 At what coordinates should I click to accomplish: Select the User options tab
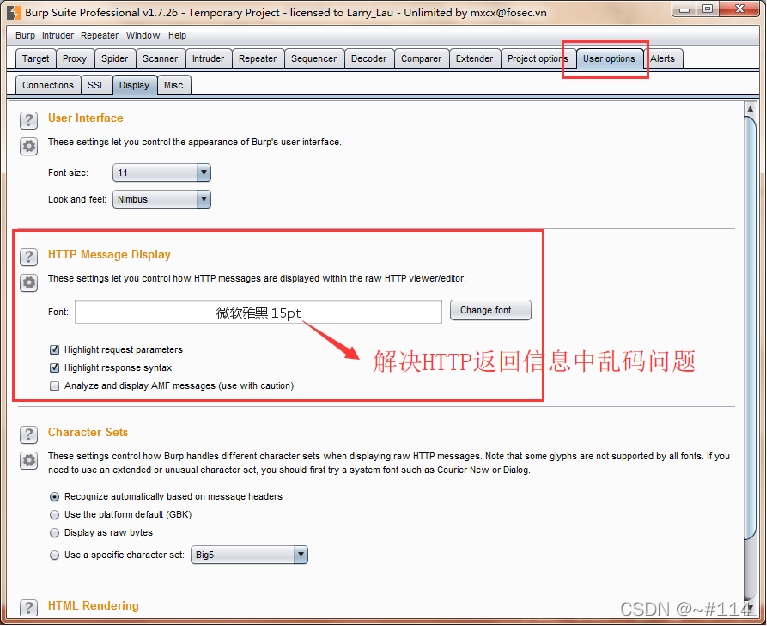(609, 59)
